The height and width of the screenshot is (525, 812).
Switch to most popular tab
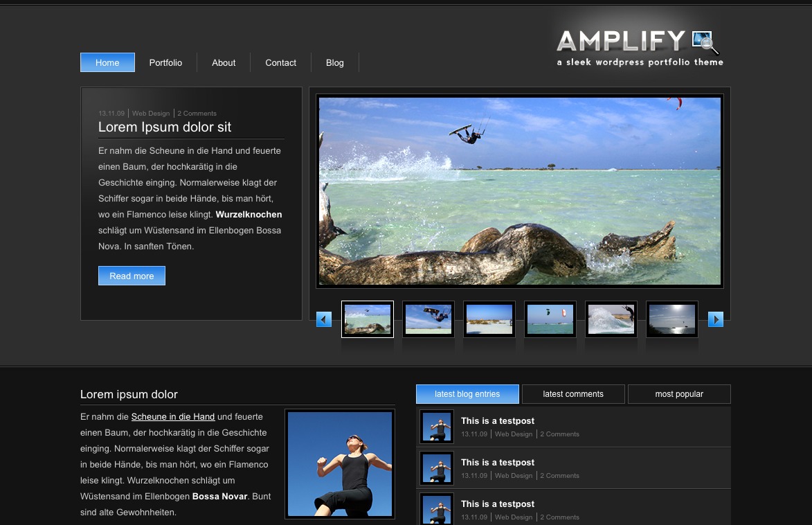click(x=679, y=394)
